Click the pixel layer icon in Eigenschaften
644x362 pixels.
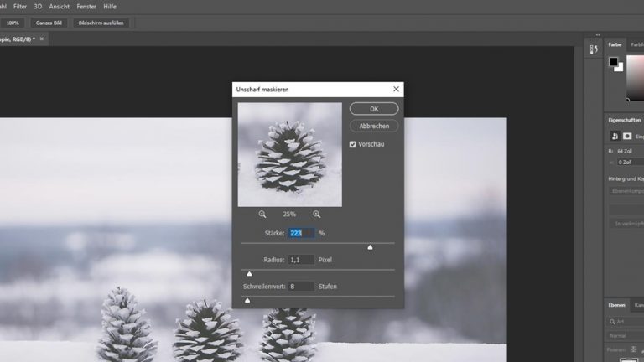[x=614, y=136]
